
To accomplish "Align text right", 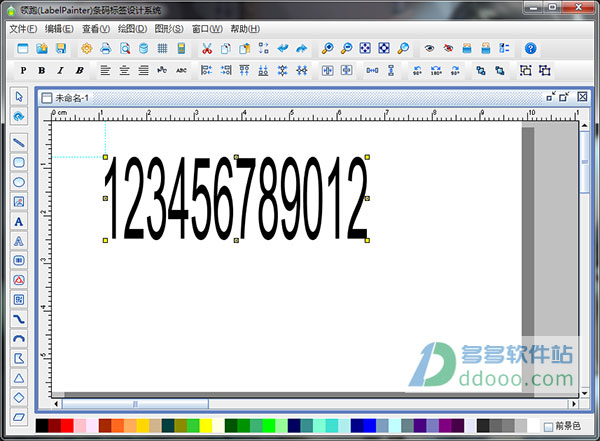I will tap(143, 70).
